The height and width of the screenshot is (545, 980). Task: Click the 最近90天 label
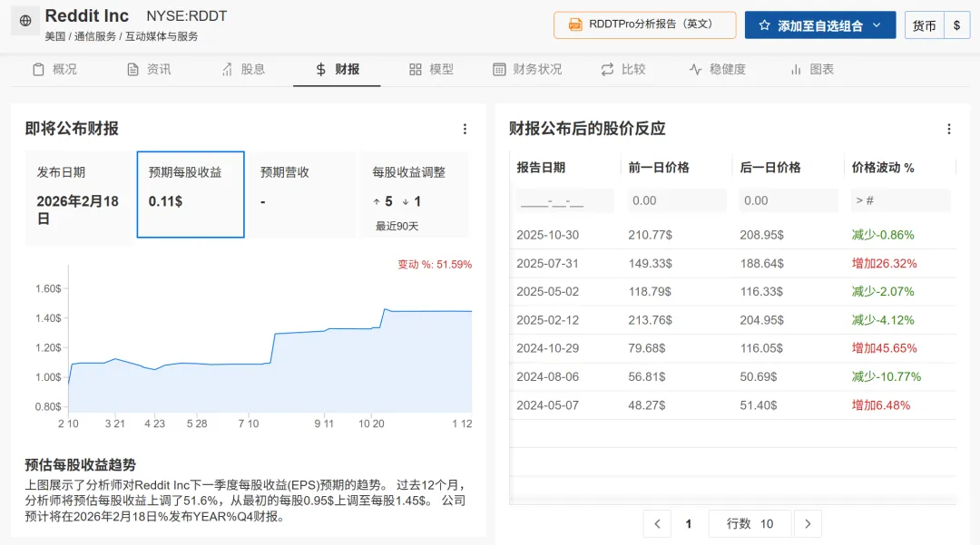[x=397, y=226]
